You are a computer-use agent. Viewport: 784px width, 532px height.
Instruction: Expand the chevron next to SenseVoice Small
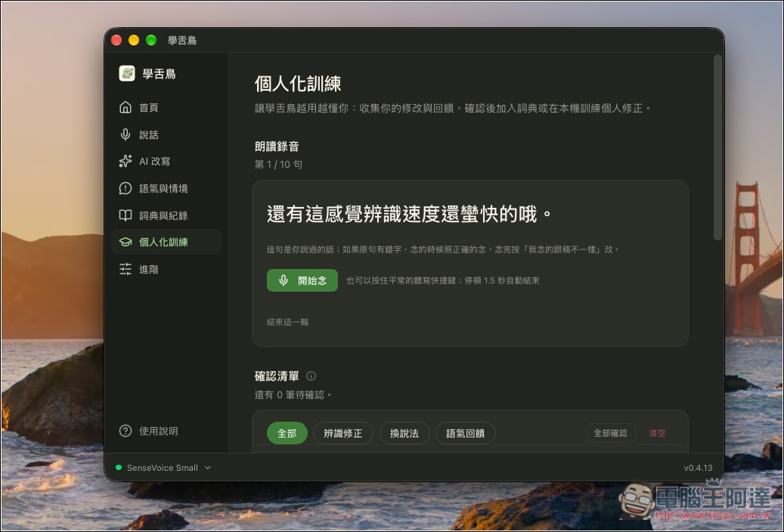click(208, 468)
